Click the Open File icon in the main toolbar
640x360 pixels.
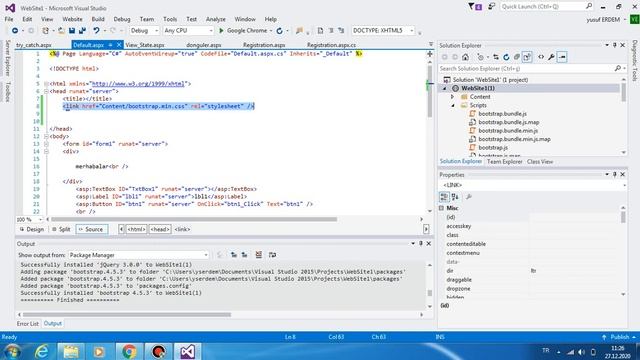61,31
